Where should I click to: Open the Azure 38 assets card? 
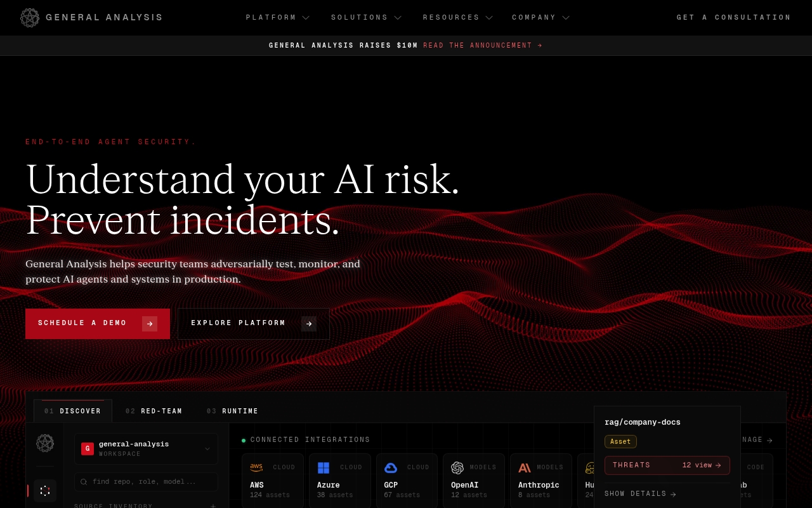click(x=340, y=481)
